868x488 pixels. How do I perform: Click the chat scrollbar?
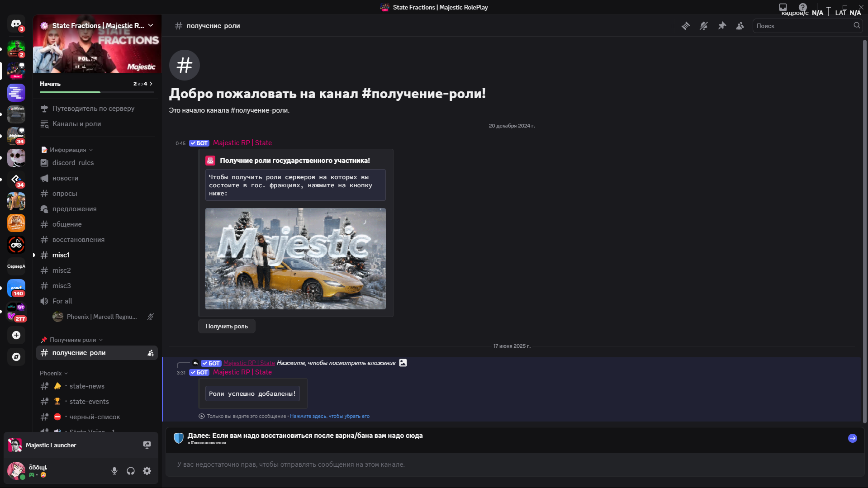point(865,231)
